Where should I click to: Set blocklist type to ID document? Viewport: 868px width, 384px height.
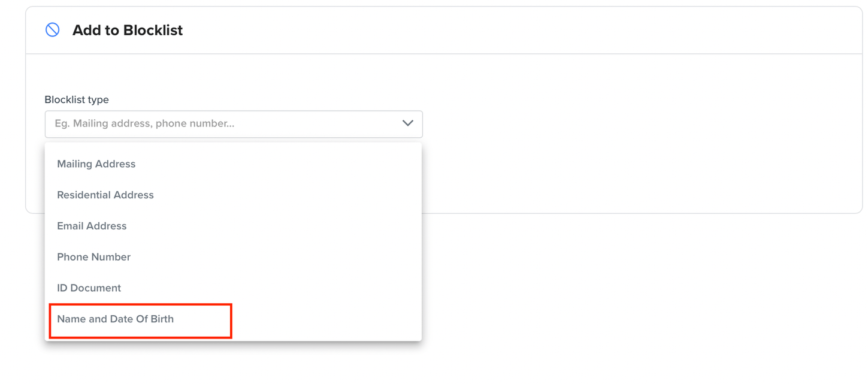click(233, 288)
